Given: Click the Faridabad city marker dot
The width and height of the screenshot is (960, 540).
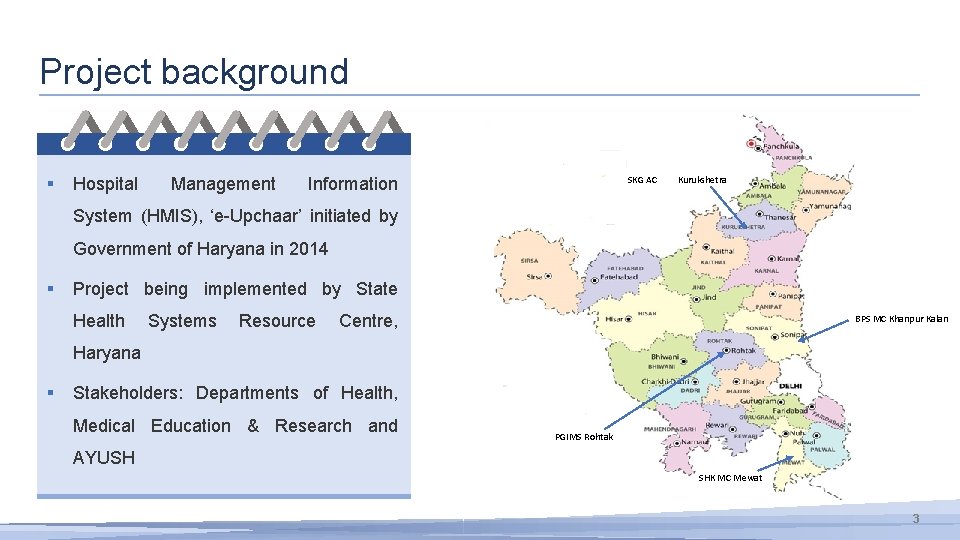Looking at the screenshot, I should point(812,407).
